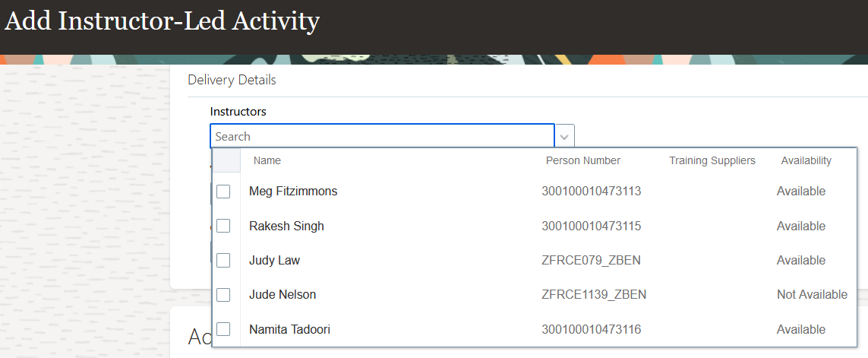Click person number ZFRCE079_ZBEN
The image size is (868, 358).
[x=591, y=260]
